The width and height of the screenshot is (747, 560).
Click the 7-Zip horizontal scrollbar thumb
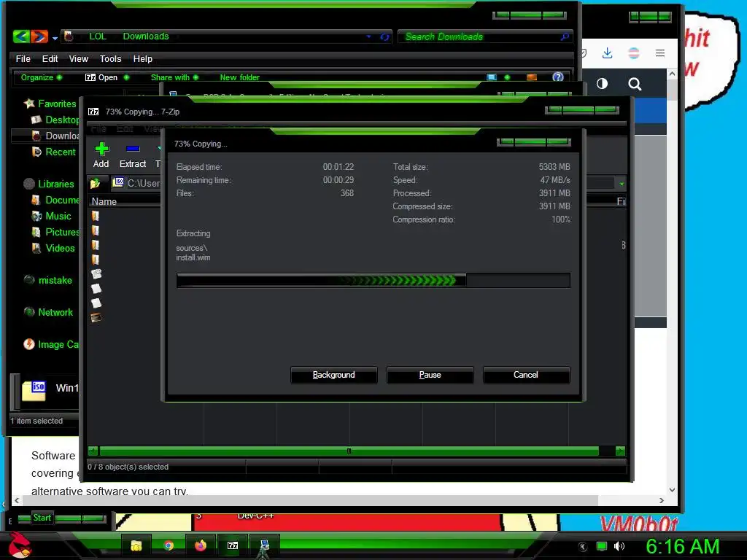pos(349,451)
